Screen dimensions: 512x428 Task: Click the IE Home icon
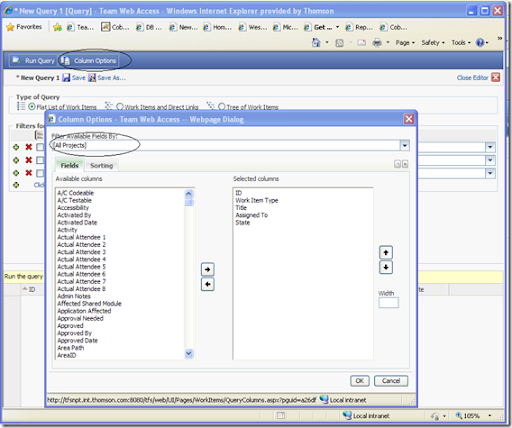pyautogui.click(x=316, y=42)
